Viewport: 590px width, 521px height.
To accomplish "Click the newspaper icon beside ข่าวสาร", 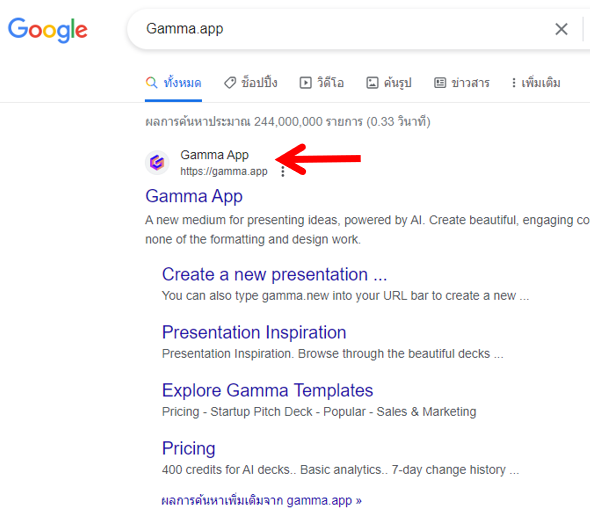I will pos(440,82).
